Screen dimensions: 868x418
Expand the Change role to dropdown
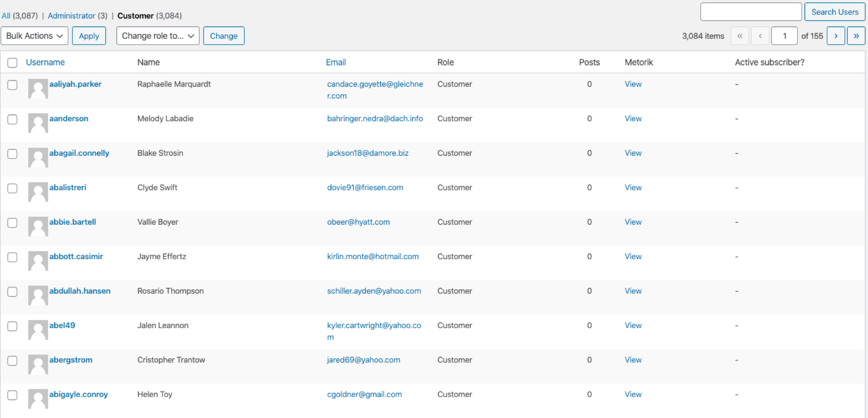157,36
